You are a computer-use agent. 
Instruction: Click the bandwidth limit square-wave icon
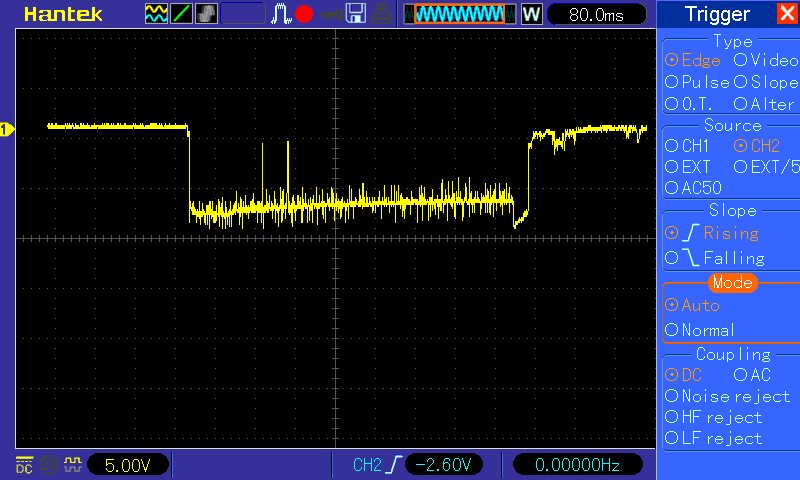pos(72,464)
